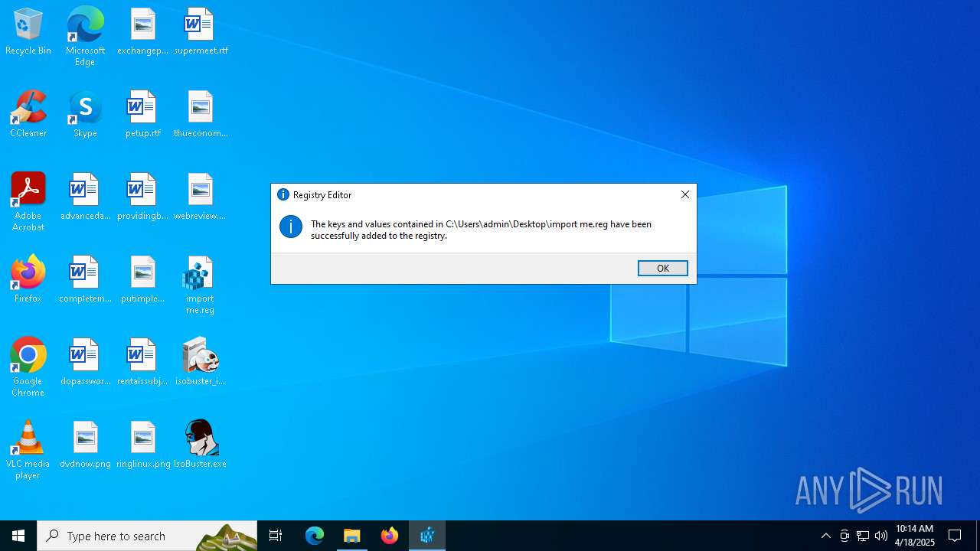The width and height of the screenshot is (980, 551).
Task: Open File Explorer from the taskbar
Action: 352,536
